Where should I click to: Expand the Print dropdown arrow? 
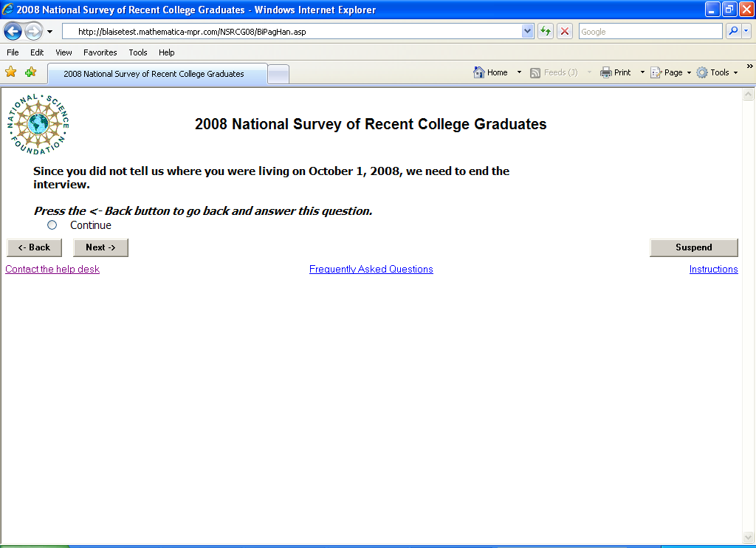point(642,72)
